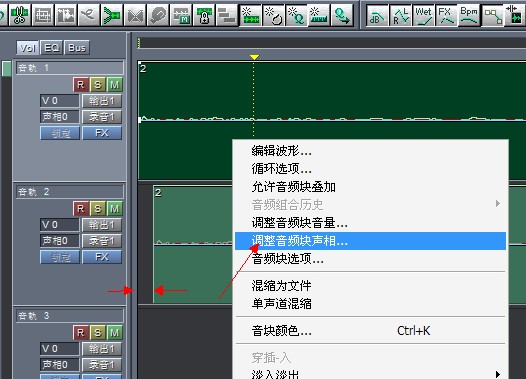Viewport: 526px width, 379px height.
Task: Click the scissors split clip icon
Action: tap(19, 15)
